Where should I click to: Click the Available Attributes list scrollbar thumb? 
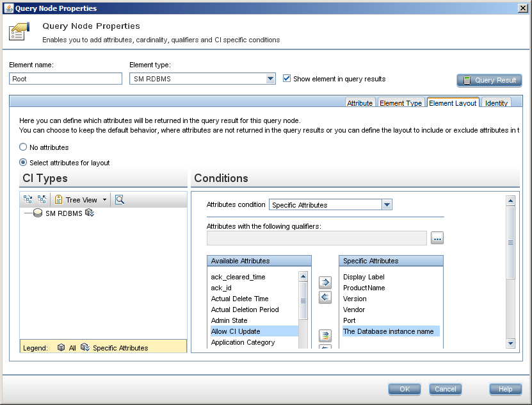tap(303, 301)
